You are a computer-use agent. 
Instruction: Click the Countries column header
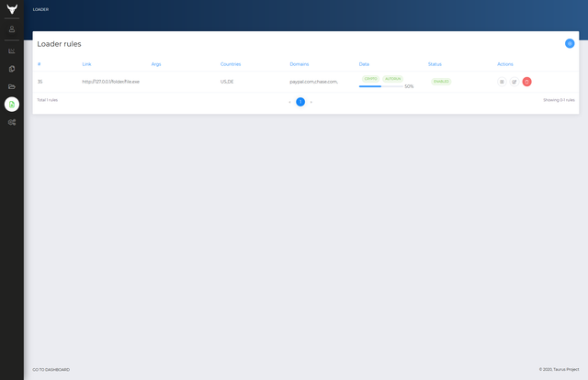click(231, 64)
